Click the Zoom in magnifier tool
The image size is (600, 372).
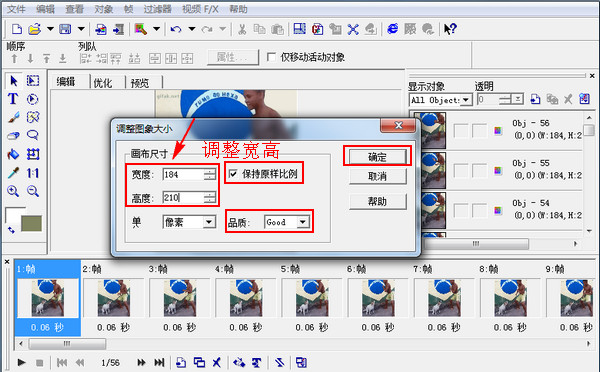pos(13,191)
